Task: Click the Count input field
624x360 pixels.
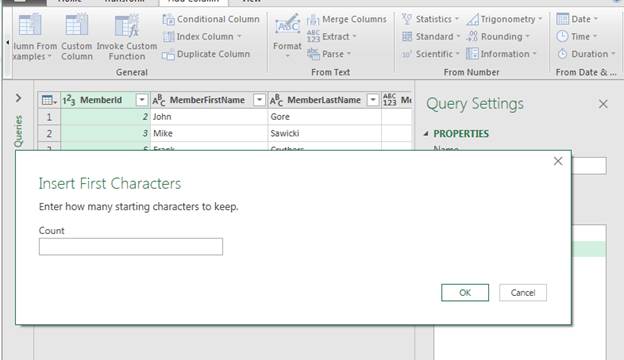Action: pos(131,247)
